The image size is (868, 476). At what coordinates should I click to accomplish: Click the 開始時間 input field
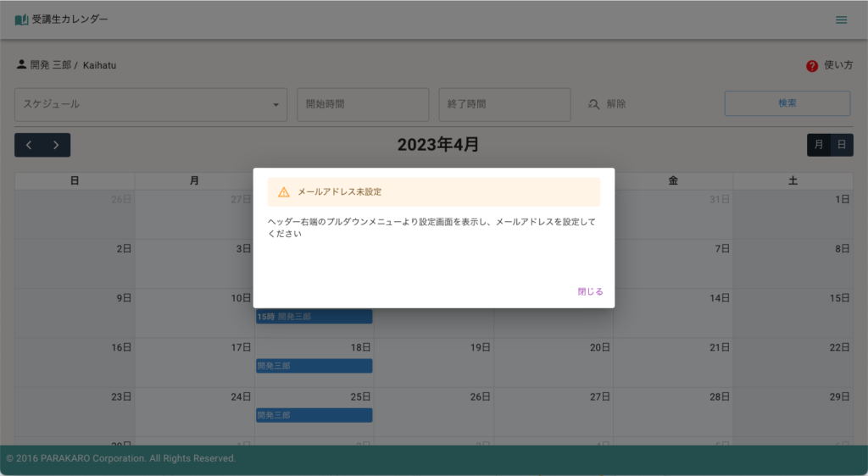click(x=362, y=104)
